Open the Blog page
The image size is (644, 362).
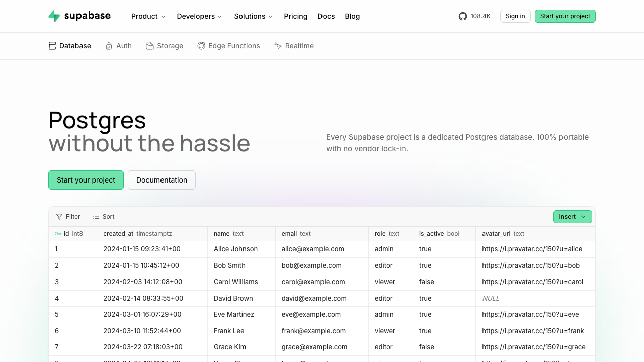[352, 16]
